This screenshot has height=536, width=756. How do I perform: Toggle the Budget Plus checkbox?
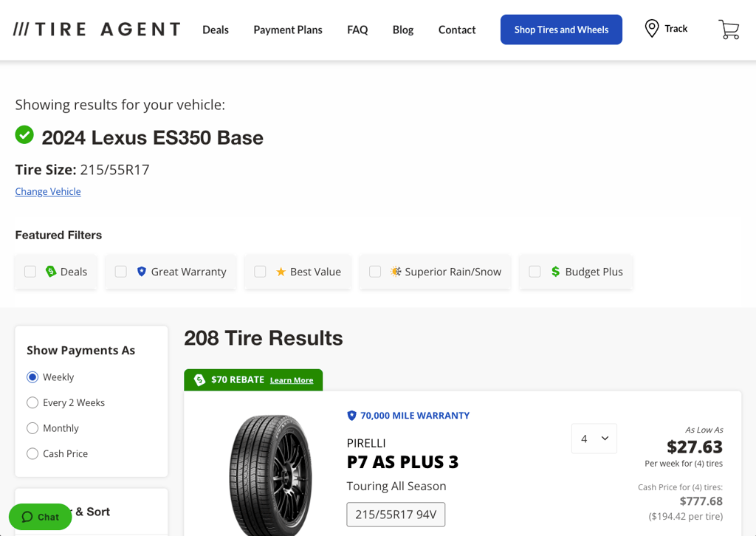(535, 272)
